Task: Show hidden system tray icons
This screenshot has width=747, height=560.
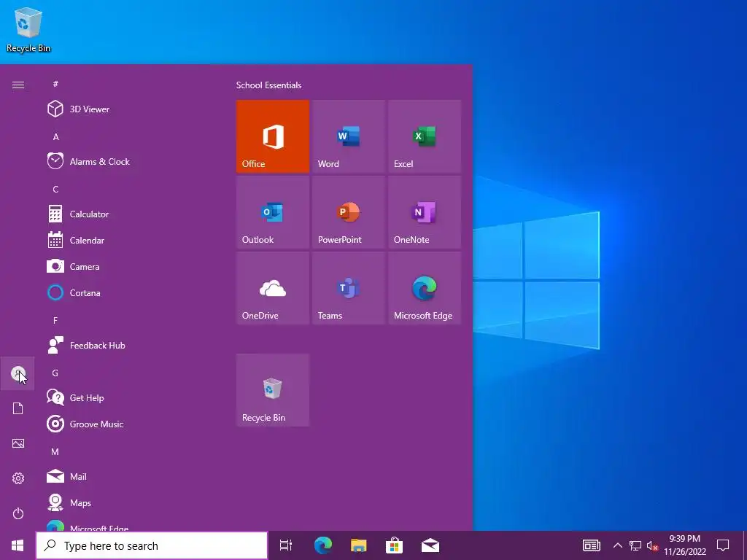Action: click(617, 545)
